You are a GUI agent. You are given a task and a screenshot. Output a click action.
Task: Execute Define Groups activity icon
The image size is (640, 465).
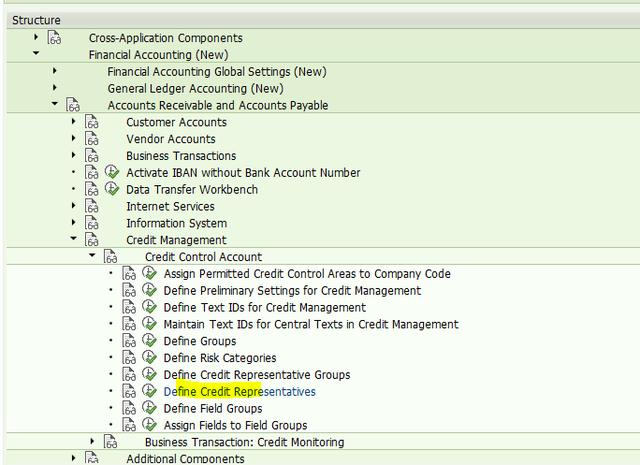149,340
